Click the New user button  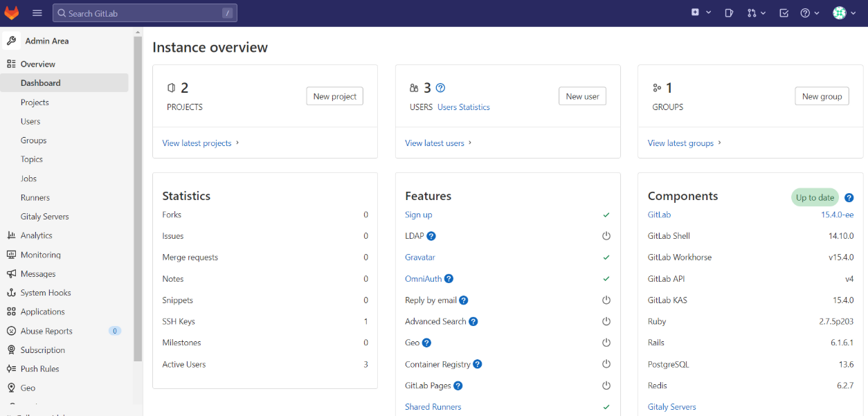point(582,96)
